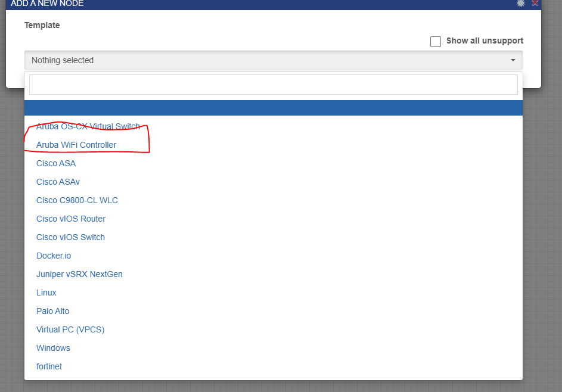Close the Add a New Node dialog
Screen dimensions: 562x392
[x=535, y=3]
